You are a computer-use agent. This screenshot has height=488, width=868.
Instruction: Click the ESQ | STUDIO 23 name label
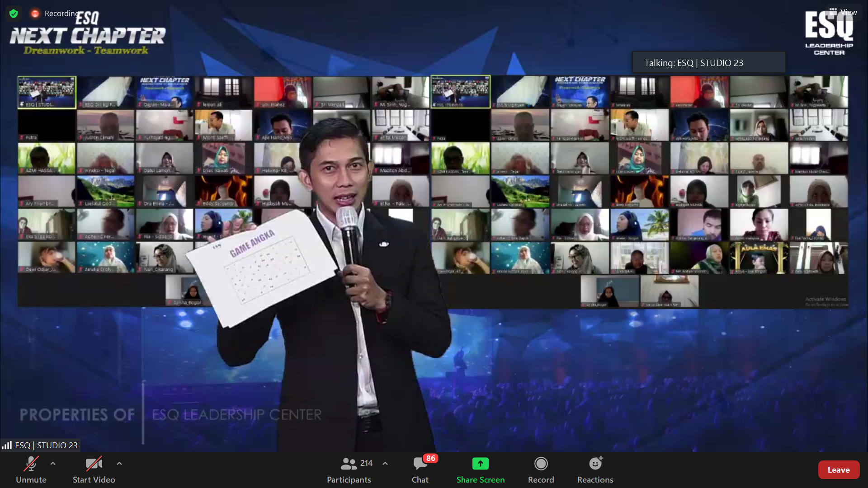click(x=46, y=446)
